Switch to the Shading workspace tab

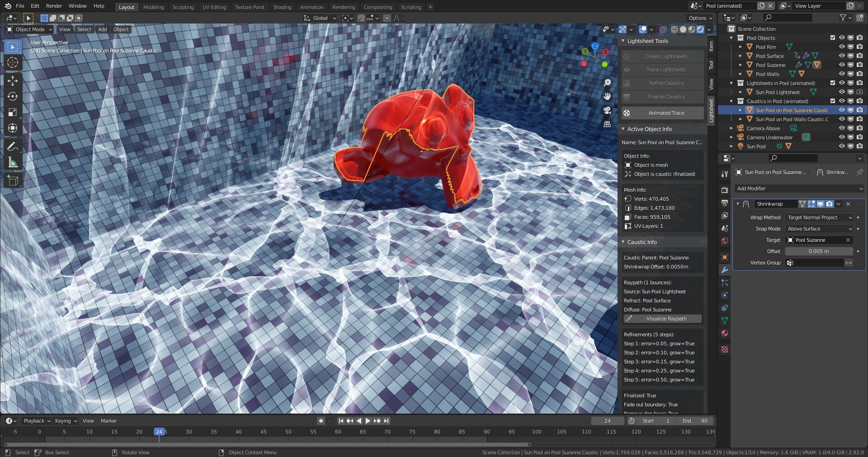282,7
